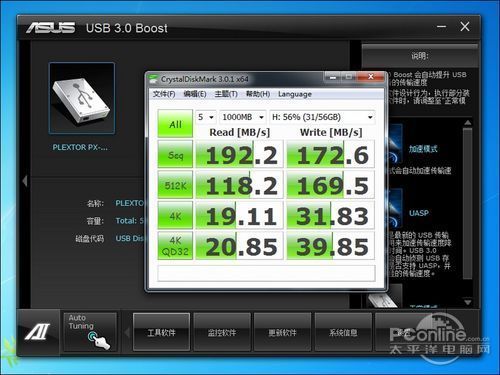This screenshot has height=375, width=500.
Task: Open the 编辑(E) menu
Action: click(x=195, y=94)
